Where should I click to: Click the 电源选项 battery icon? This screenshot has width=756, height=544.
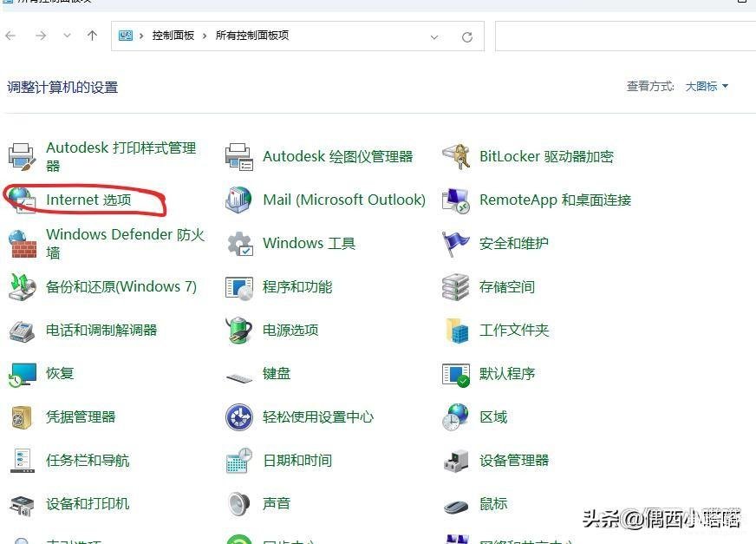click(239, 331)
